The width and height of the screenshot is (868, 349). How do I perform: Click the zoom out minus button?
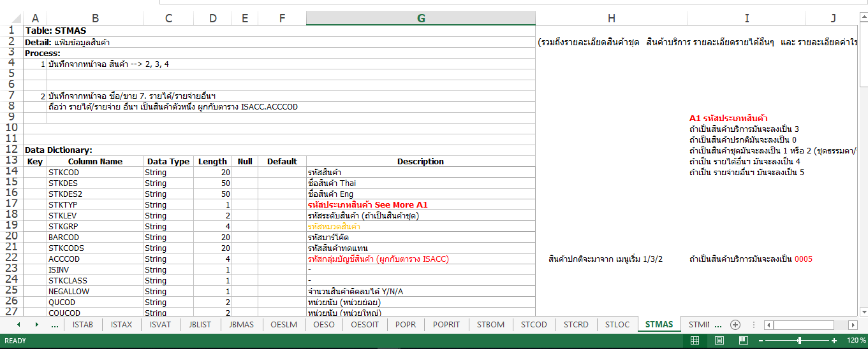761,341
